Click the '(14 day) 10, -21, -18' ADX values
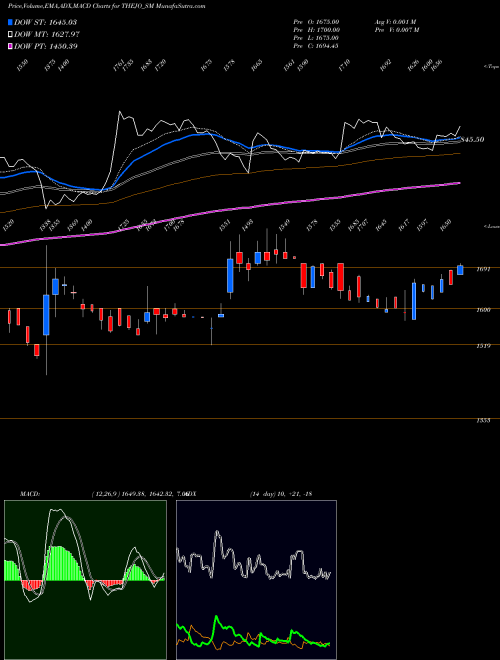 [x=281, y=494]
